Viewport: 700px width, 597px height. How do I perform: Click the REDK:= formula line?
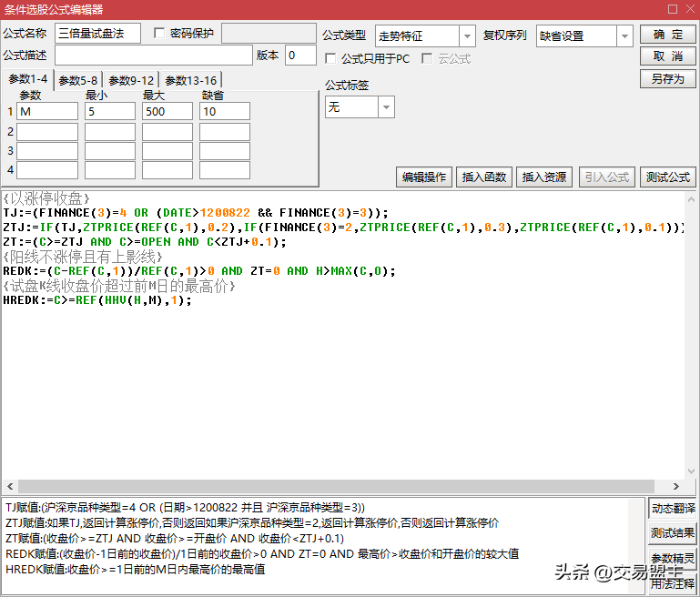[199, 271]
